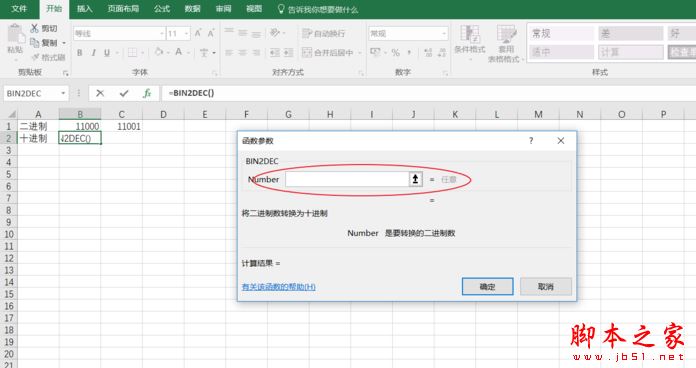The height and width of the screenshot is (368, 696).
Task: Toggle italic formatting (I)
Action: click(x=94, y=53)
